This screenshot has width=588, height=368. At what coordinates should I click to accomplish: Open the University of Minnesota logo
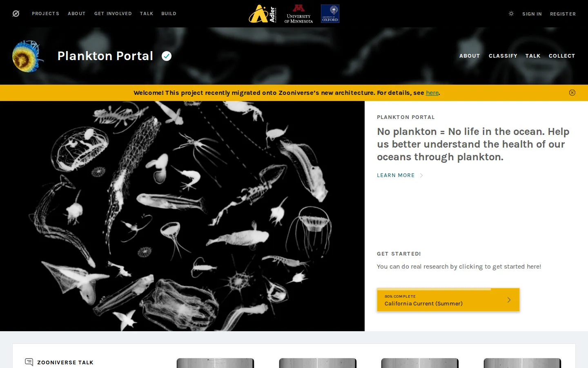[298, 13]
